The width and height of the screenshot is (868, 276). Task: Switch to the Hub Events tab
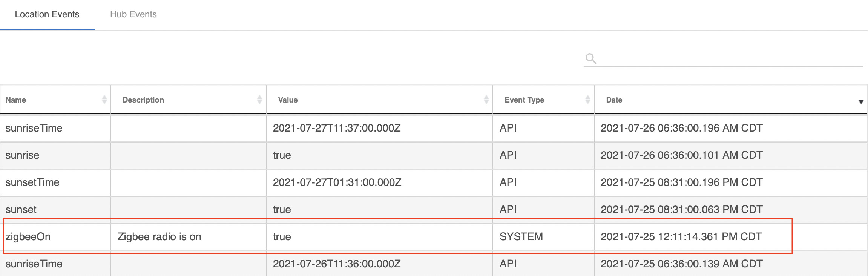click(x=133, y=14)
